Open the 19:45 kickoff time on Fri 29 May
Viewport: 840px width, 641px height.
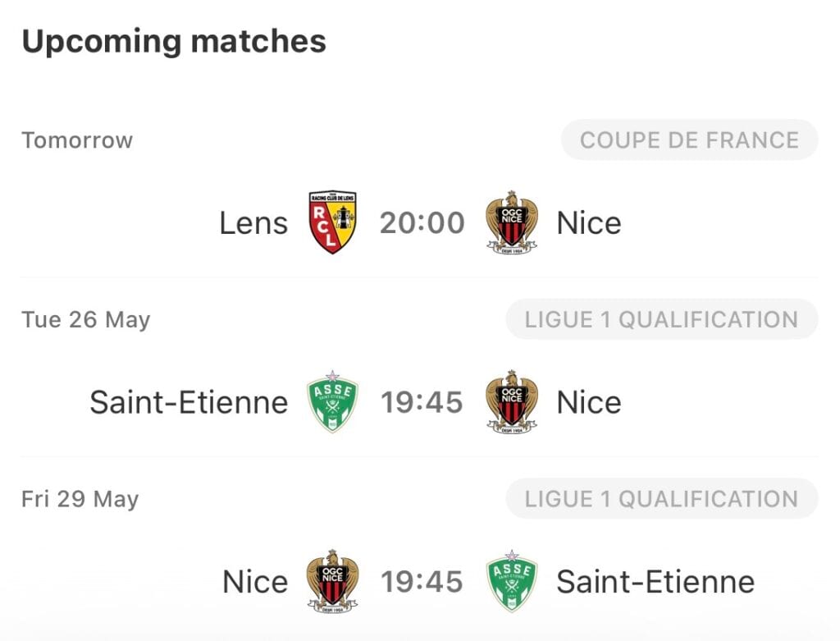[x=422, y=582]
